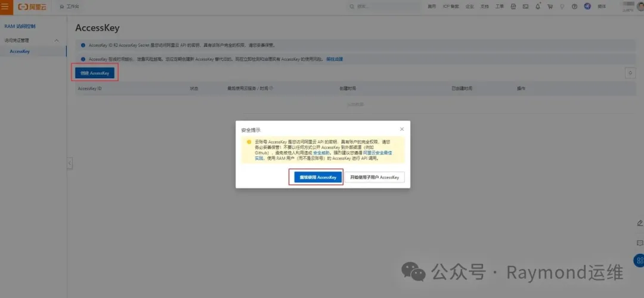This screenshot has height=298, width=644.
Task: Open the blue grid floating button
Action: 639,260
